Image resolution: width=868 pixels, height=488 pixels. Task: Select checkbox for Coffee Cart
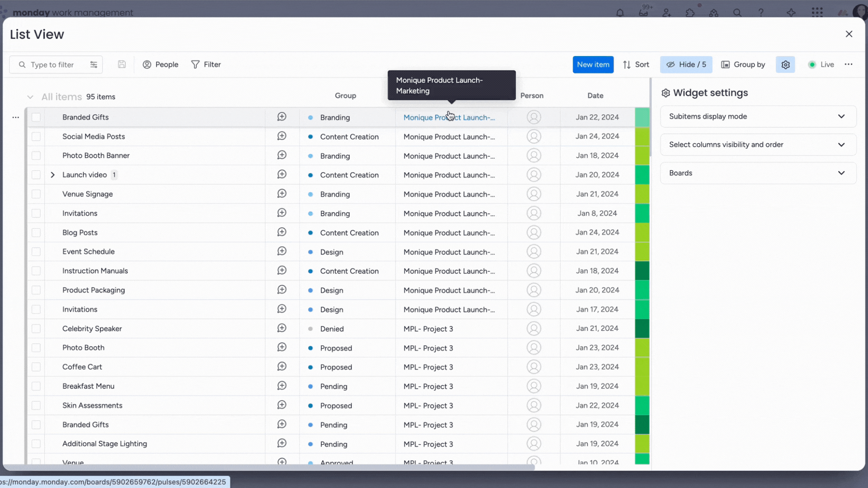(36, 367)
